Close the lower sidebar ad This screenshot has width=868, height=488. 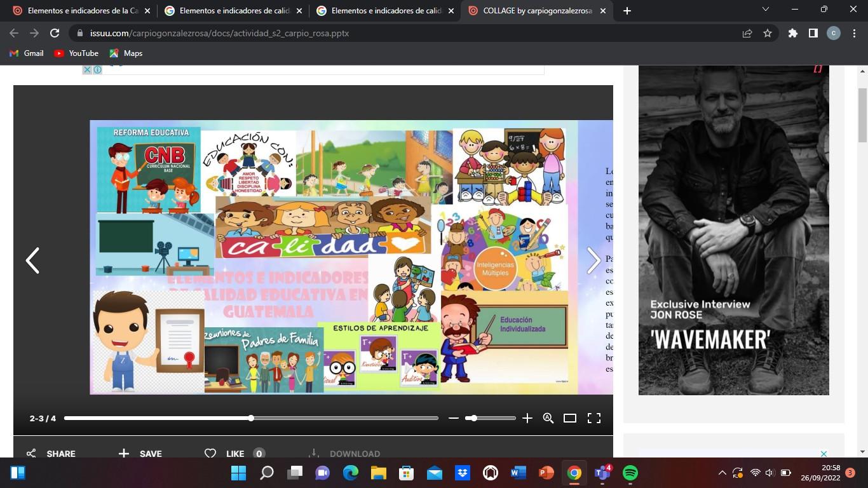[824, 454]
